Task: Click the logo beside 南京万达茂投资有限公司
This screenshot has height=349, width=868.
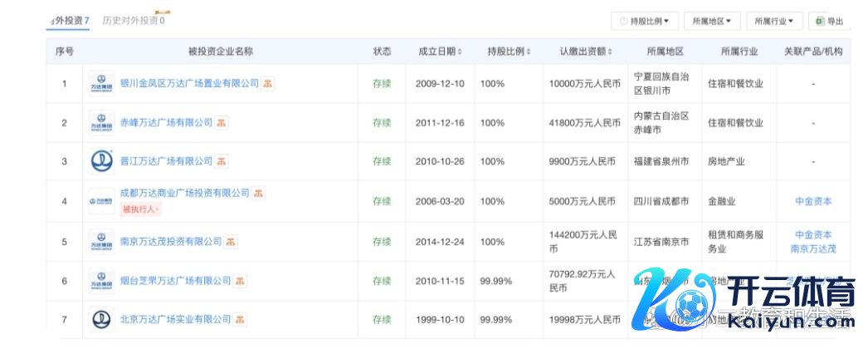Action: click(101, 242)
